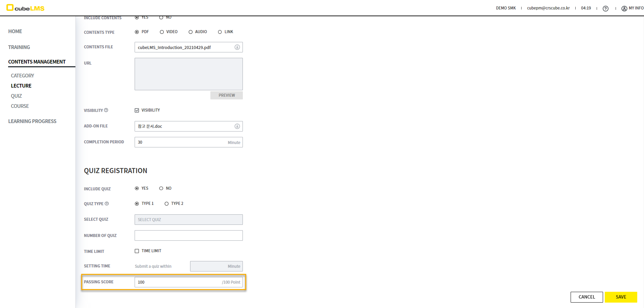Go to the Quiz submenu
The height and width of the screenshot is (308, 644).
(16, 96)
